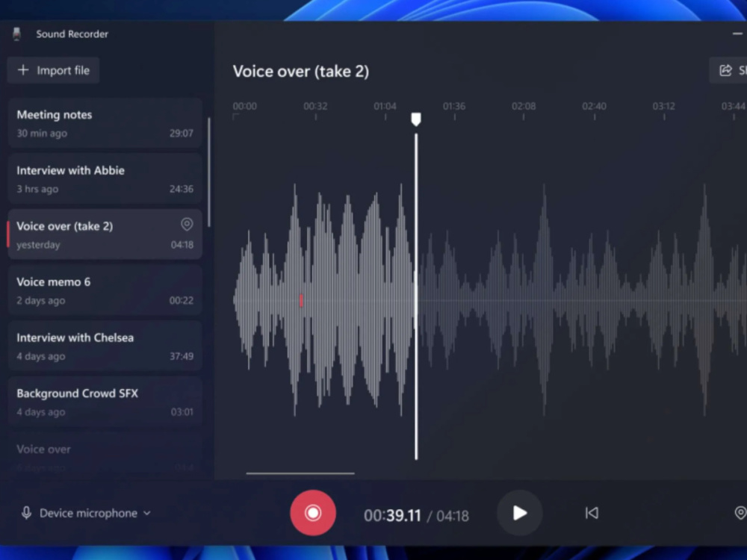Click marker pin icon on Voice over (take 2)
Screen dimensions: 747x560
[x=187, y=224]
